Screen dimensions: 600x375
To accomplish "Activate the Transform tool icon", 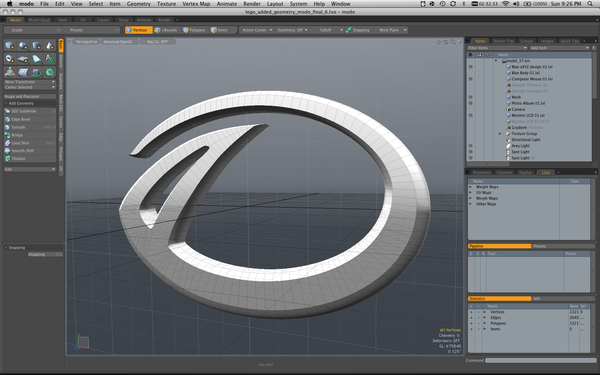I will point(10,72).
